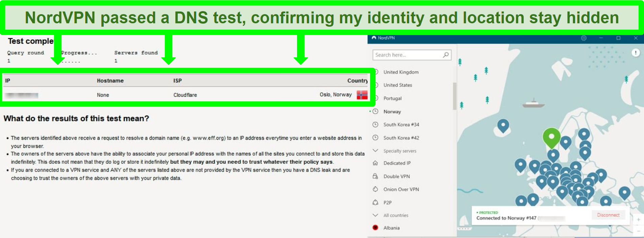Click 'What do the results of this test mean?' heading
Viewport: 644px width, 238px height.
pos(76,118)
